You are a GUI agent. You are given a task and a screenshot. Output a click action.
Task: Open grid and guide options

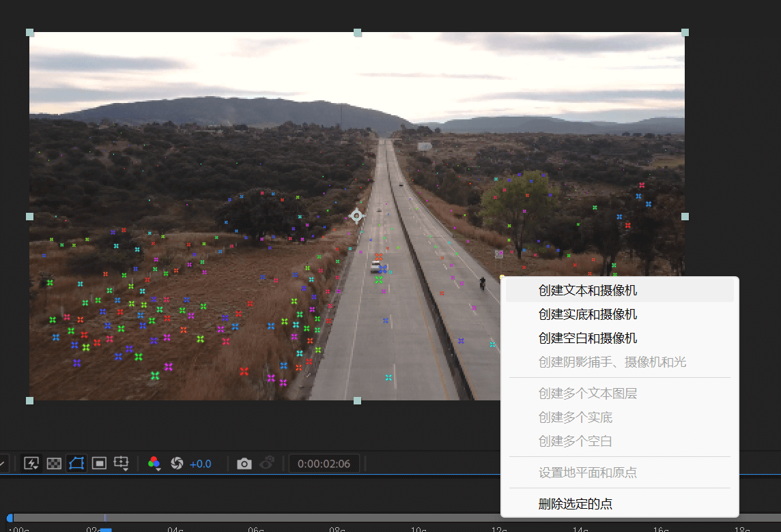pos(121,464)
